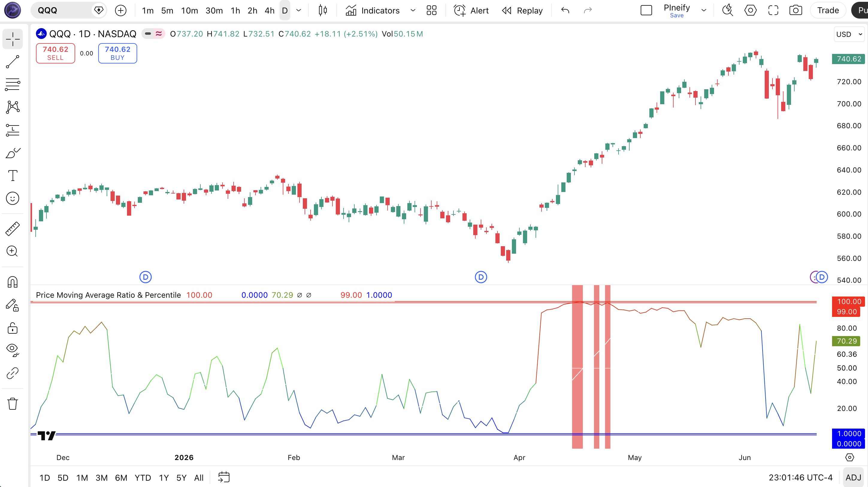The width and height of the screenshot is (868, 487).
Task: Open time axis settings gear icon
Action: point(849,457)
